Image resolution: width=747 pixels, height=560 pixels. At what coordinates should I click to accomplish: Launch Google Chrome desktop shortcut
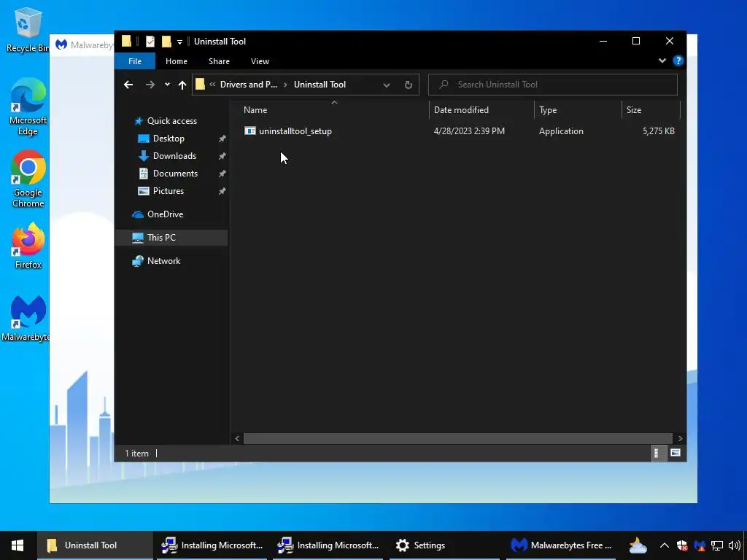tap(28, 179)
